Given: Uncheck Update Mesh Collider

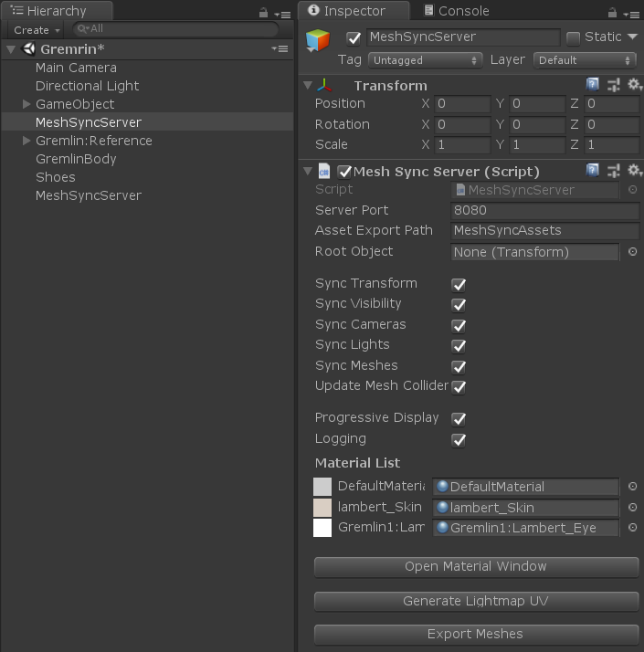Looking at the screenshot, I should click(459, 387).
